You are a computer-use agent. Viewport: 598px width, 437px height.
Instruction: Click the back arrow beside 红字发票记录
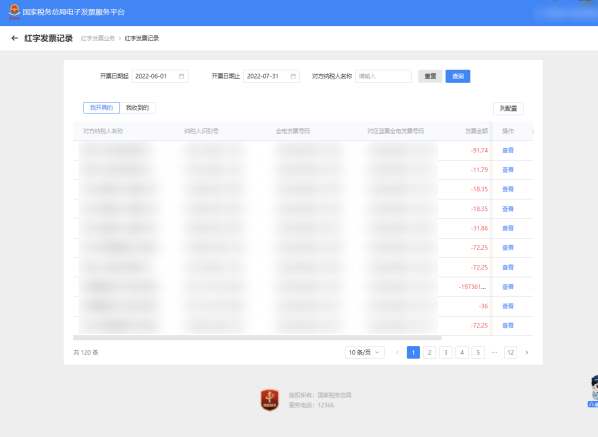14,38
